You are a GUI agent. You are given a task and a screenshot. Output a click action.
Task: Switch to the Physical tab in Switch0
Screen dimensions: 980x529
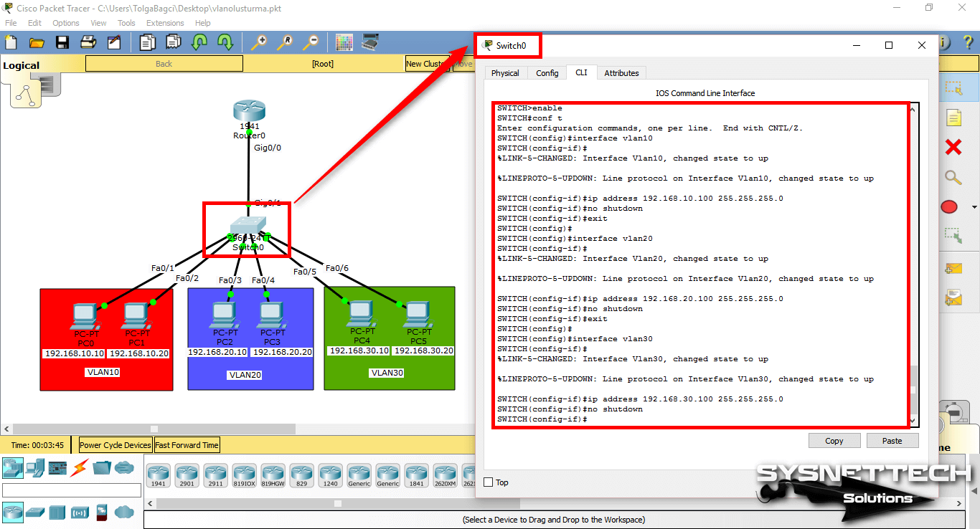click(x=505, y=73)
